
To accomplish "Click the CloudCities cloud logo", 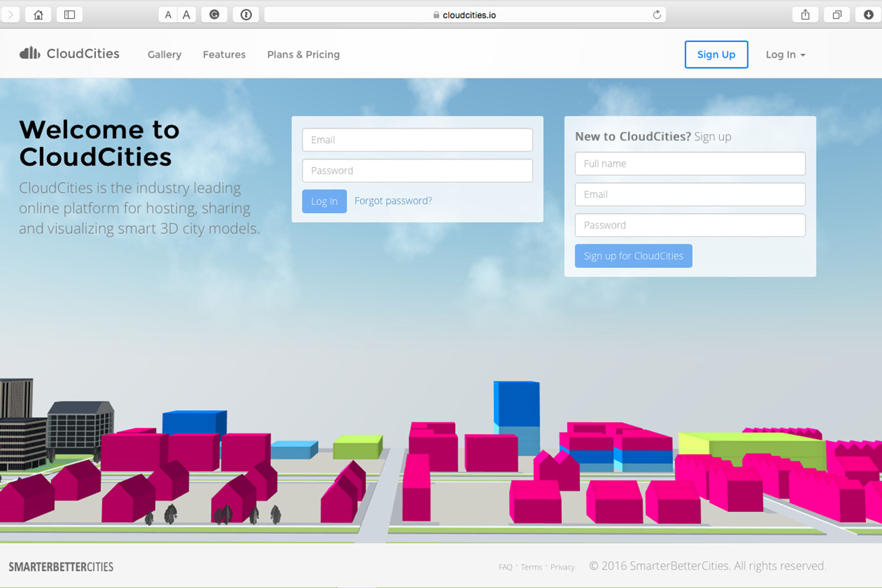I will [x=30, y=53].
